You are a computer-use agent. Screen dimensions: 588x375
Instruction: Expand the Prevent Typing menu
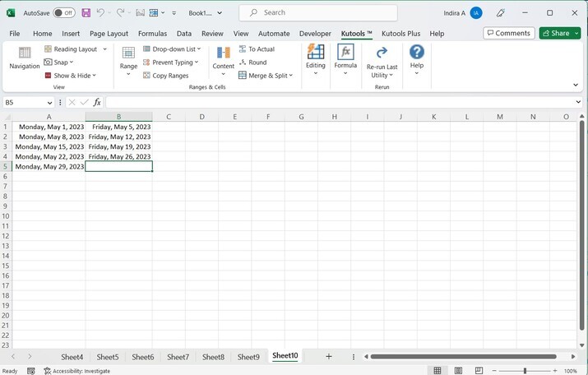click(196, 62)
